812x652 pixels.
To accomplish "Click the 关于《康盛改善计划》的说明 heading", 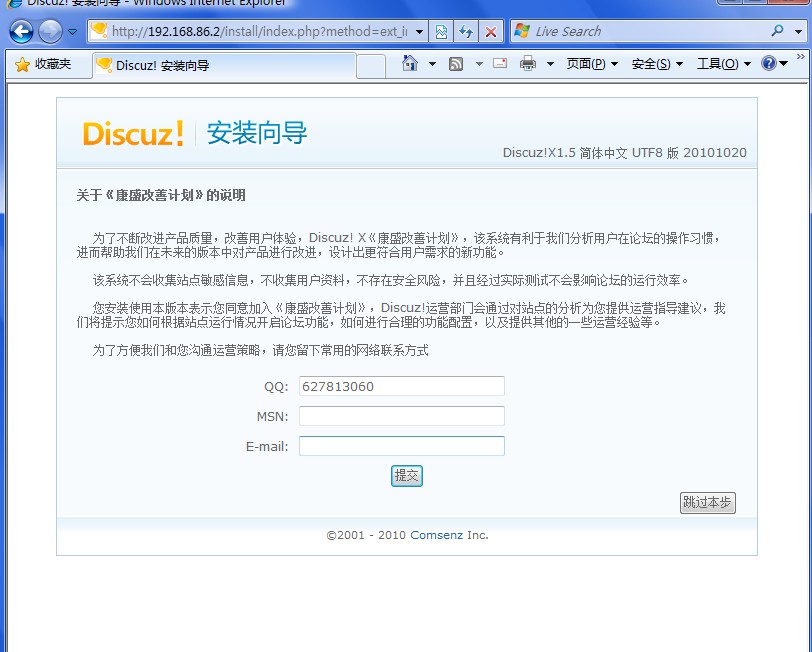I will tap(161, 195).
